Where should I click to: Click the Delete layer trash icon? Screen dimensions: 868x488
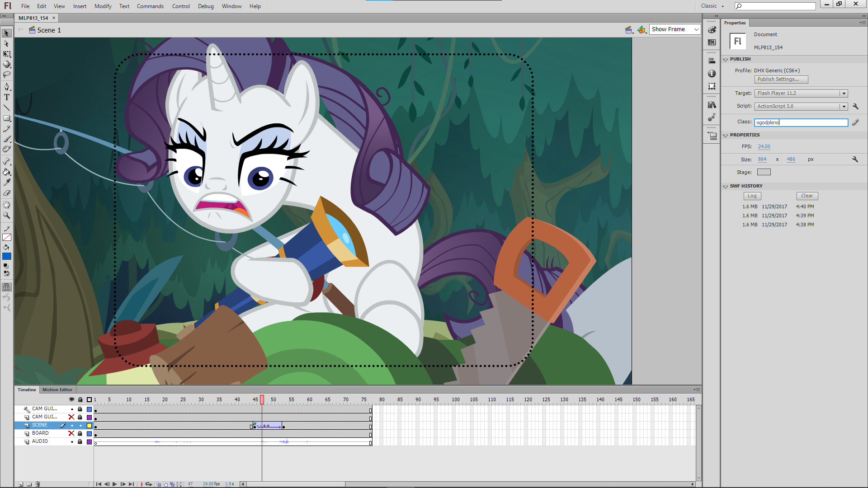[x=38, y=484]
